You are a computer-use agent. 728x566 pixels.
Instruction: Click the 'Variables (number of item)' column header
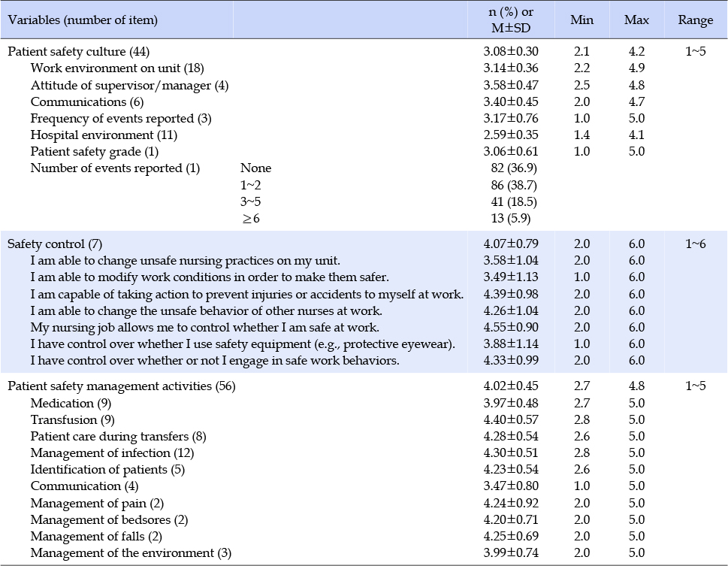(x=83, y=20)
